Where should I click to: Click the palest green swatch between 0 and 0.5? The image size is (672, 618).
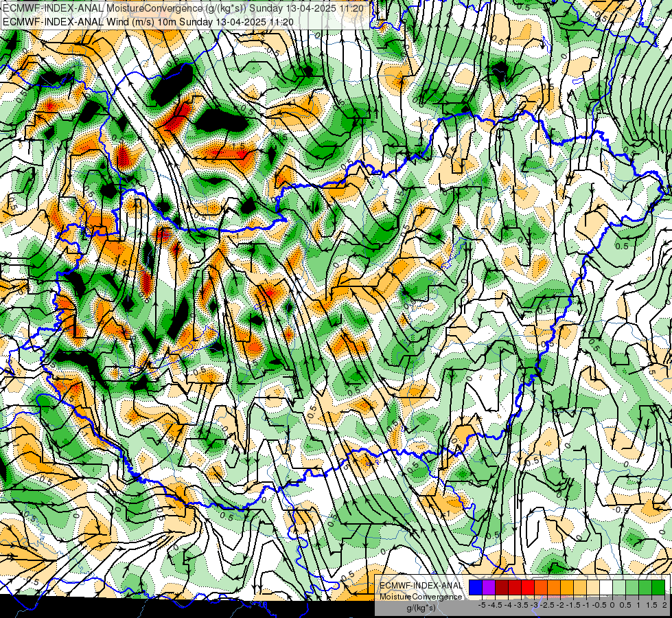pos(619,587)
